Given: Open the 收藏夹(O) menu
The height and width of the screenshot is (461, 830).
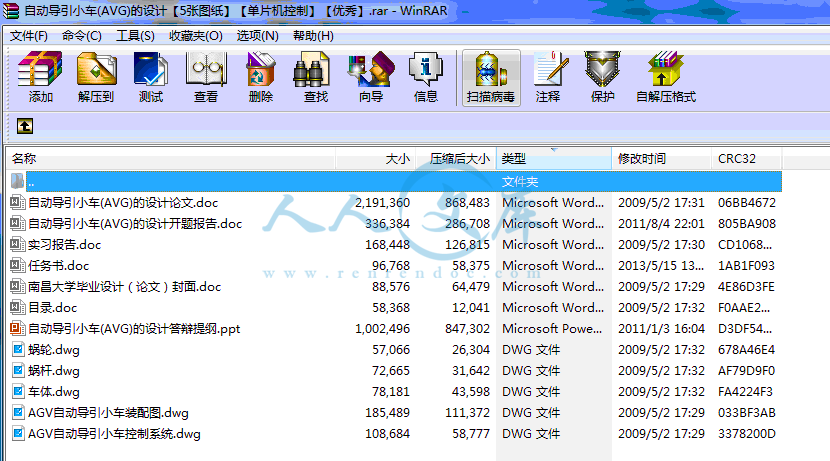Looking at the screenshot, I should point(195,36).
